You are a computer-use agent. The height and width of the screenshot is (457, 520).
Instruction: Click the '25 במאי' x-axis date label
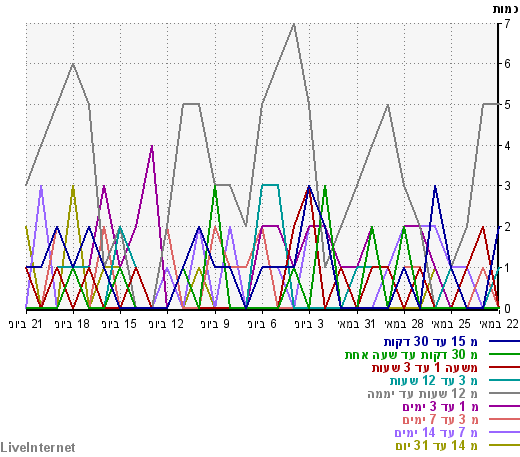451,324
